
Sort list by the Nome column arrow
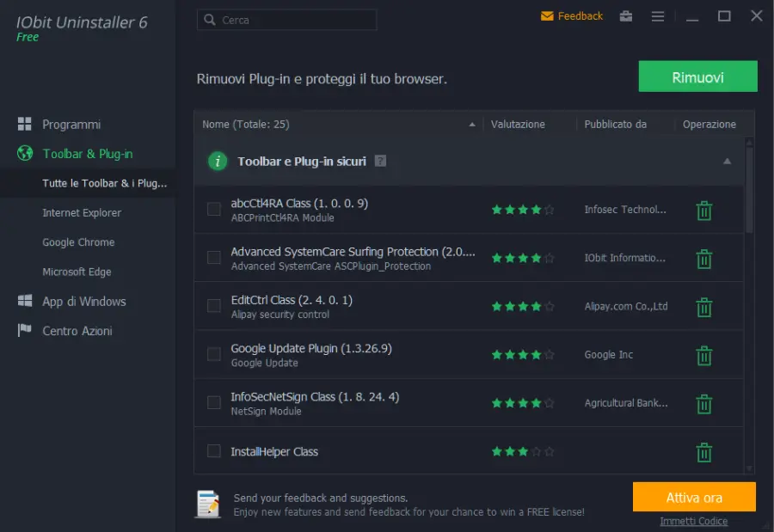(471, 124)
